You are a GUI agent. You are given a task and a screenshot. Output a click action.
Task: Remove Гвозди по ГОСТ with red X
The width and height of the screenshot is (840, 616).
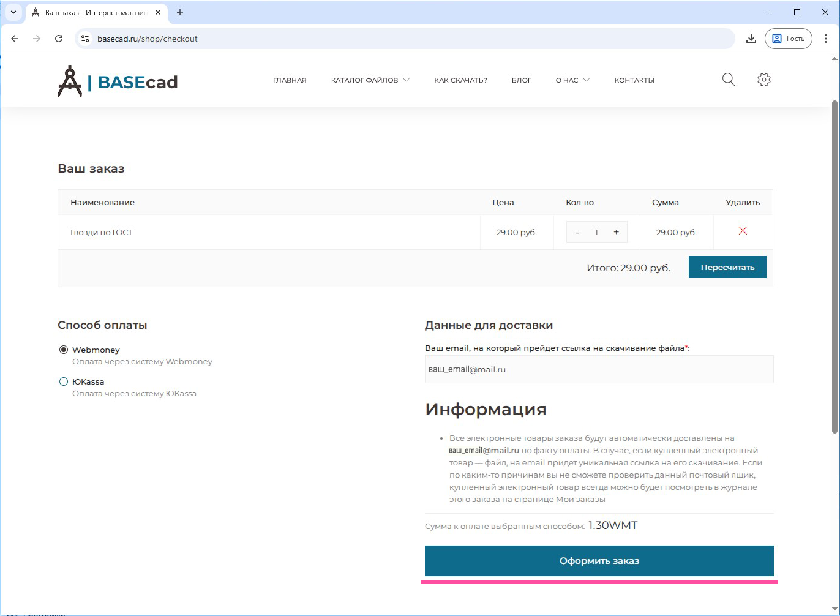coord(742,231)
